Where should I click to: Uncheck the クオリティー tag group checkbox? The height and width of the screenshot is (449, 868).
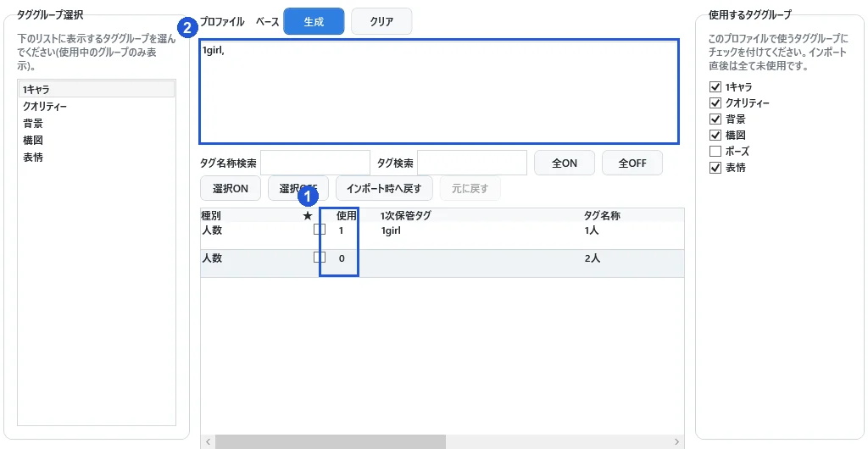pos(715,103)
